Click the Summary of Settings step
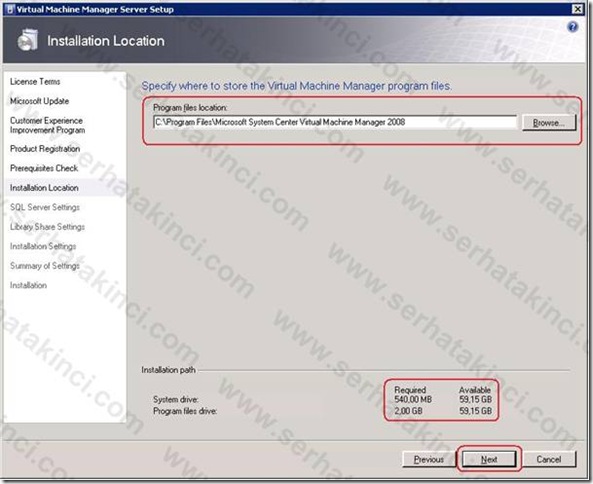593x484 pixels. point(45,266)
